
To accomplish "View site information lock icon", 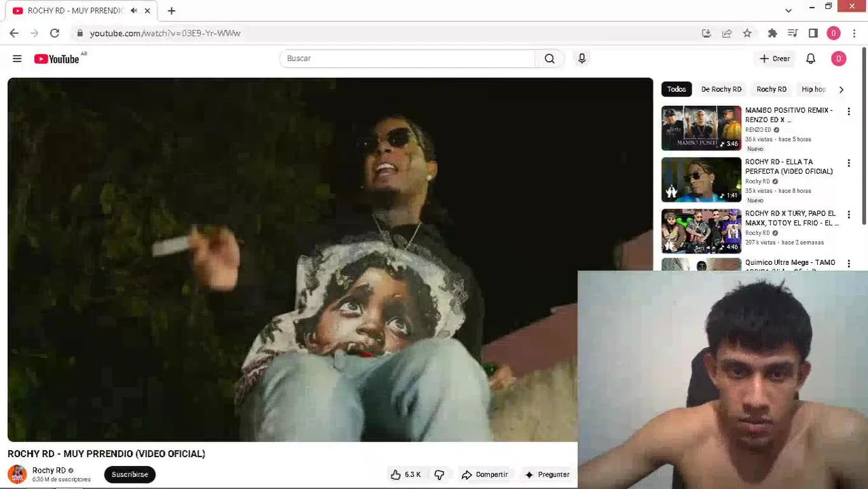I will (x=79, y=33).
